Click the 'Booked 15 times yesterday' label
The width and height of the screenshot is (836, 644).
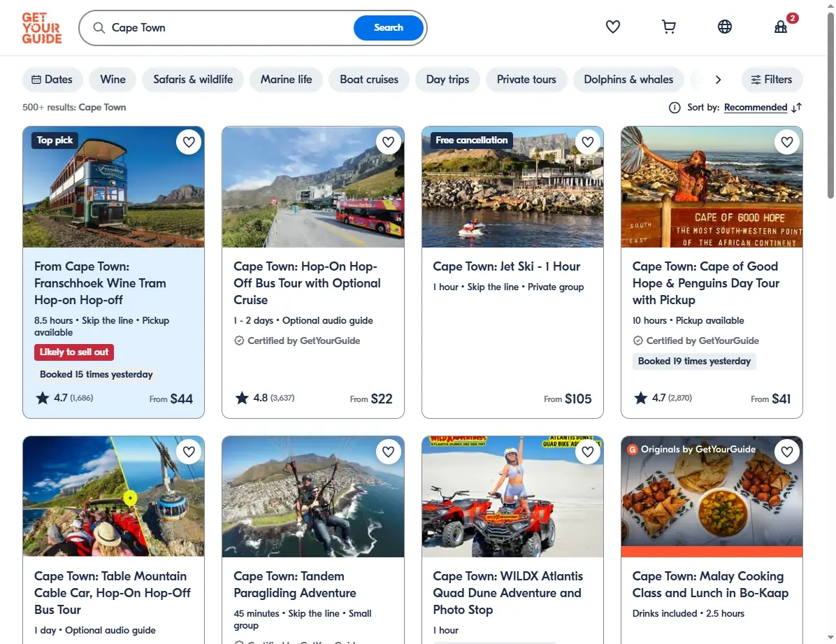tap(96, 375)
